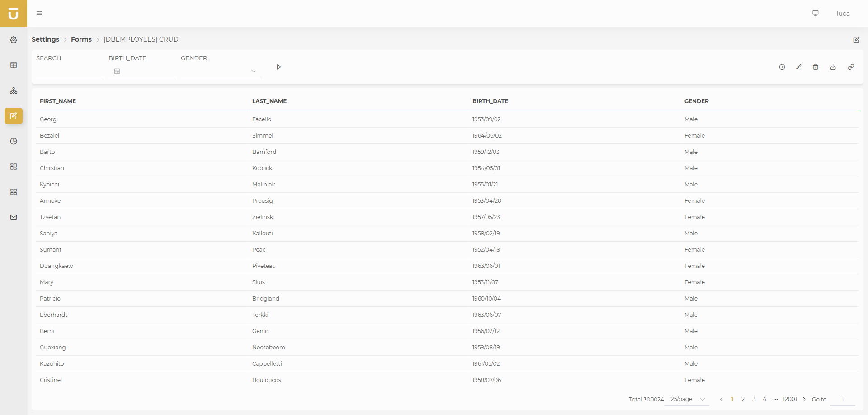This screenshot has width=868, height=415.
Task: Toggle the hamburger menu collapse button
Action: 39,13
